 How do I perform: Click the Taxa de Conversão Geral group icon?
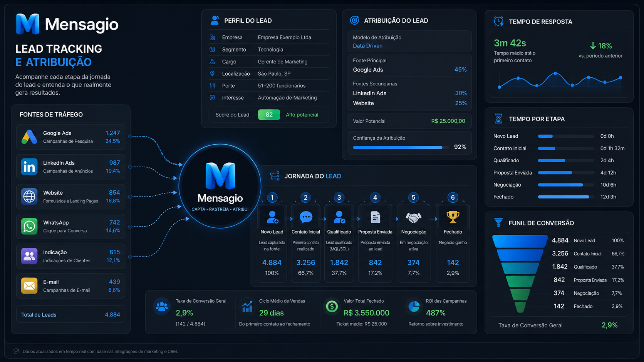pyautogui.click(x=162, y=307)
